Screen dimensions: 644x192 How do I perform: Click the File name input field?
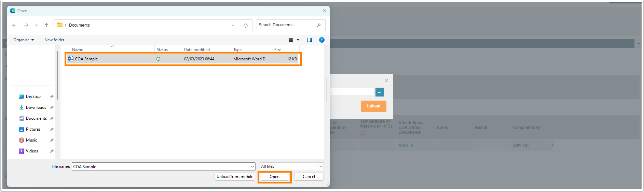161,167
